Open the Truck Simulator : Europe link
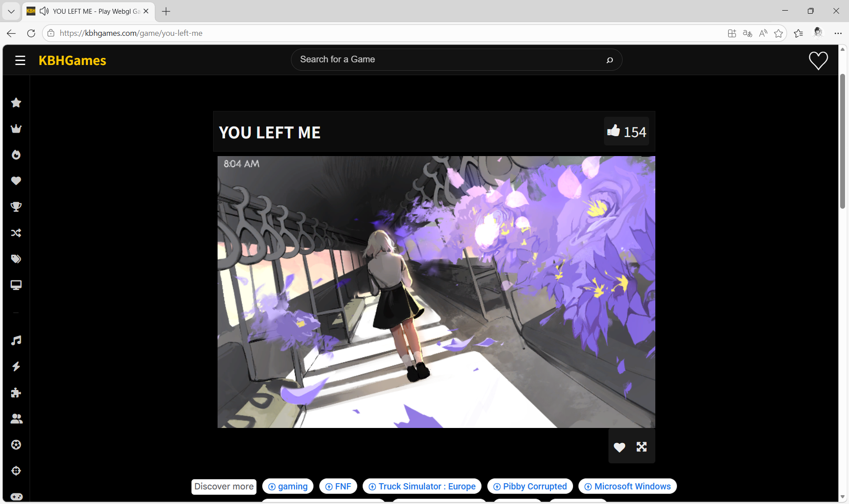This screenshot has width=849, height=504. point(422,486)
